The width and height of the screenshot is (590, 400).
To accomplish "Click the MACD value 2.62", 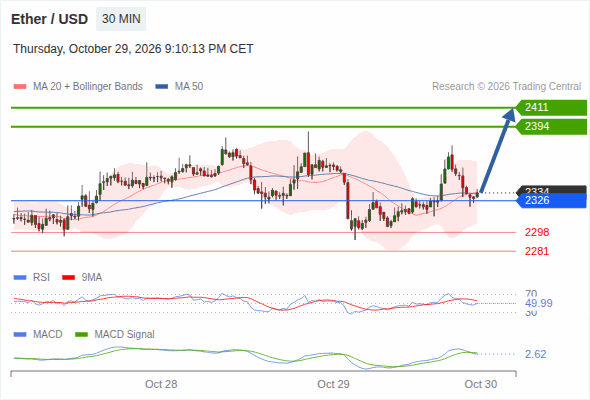I will pyautogui.click(x=536, y=354).
